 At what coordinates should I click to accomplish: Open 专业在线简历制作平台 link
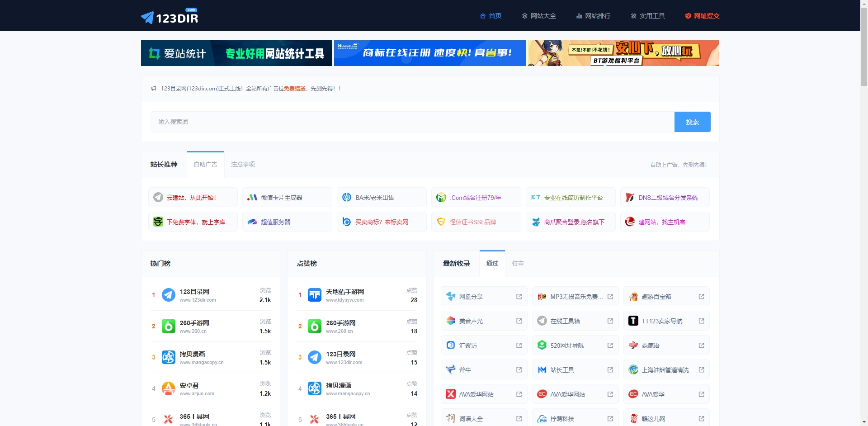573,198
